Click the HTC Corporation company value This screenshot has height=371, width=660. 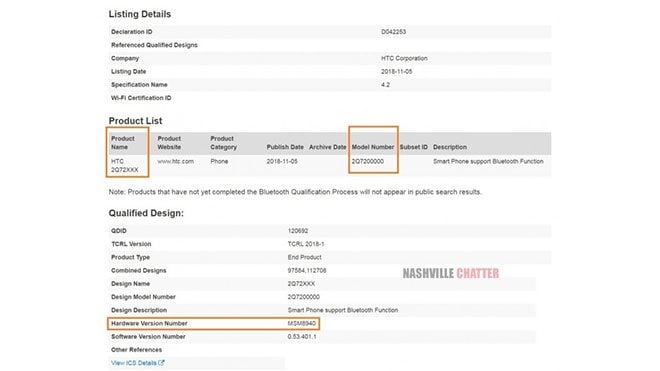(404, 58)
